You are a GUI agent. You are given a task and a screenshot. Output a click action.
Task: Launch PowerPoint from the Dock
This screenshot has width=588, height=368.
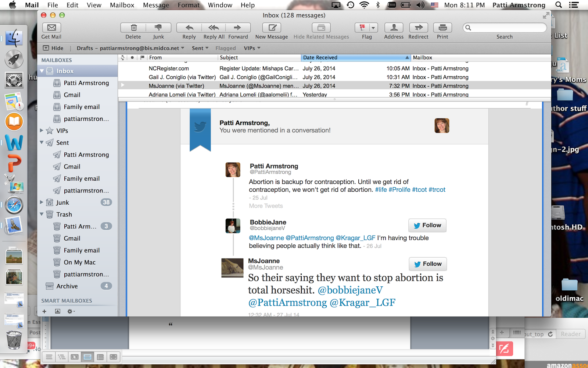click(14, 163)
